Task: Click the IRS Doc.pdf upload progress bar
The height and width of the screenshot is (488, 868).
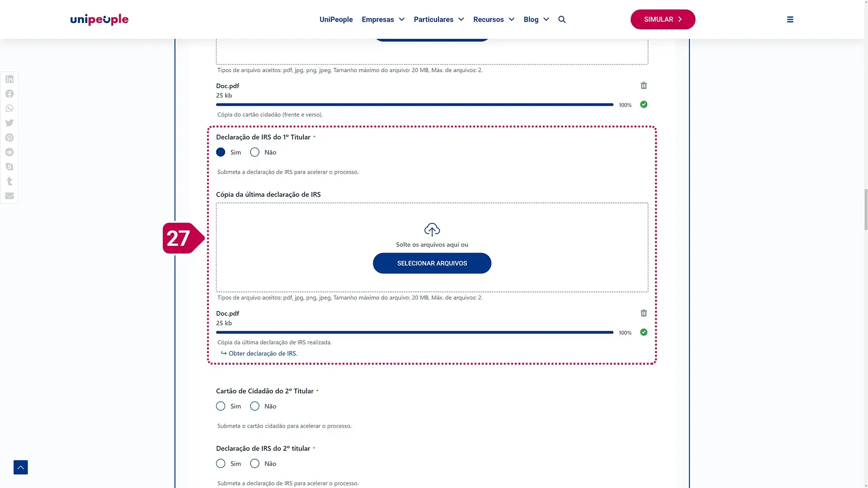Action: tap(415, 332)
